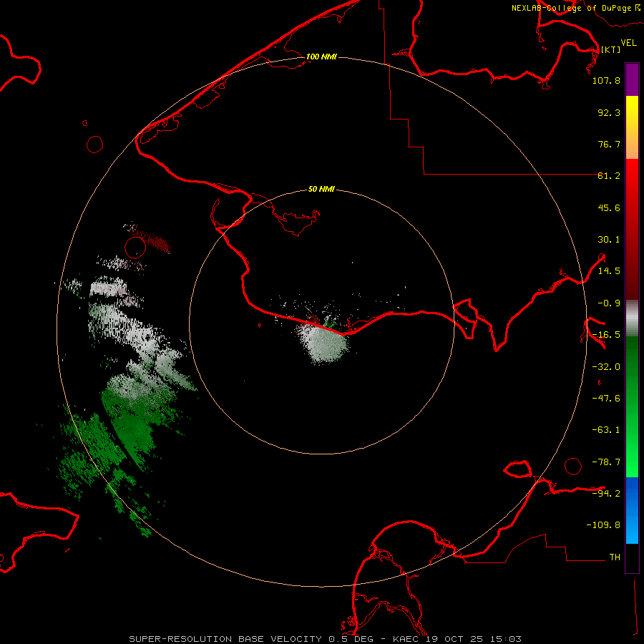The height and width of the screenshot is (644, 644).
Task: Pick the purple segment of the velocity color bar
Action: tap(632, 79)
